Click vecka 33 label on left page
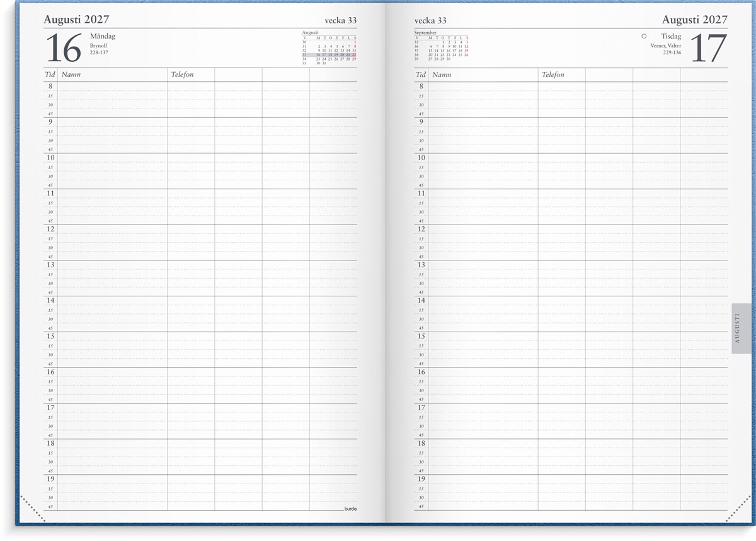This screenshot has height=541, width=756. [340, 20]
